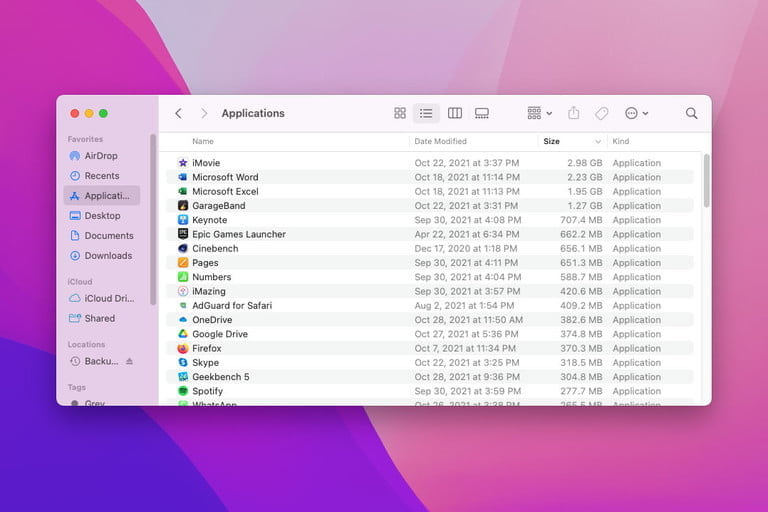Screen dimensions: 768x512
Task: Open AirDrop in the sidebar
Action: pyautogui.click(x=102, y=155)
